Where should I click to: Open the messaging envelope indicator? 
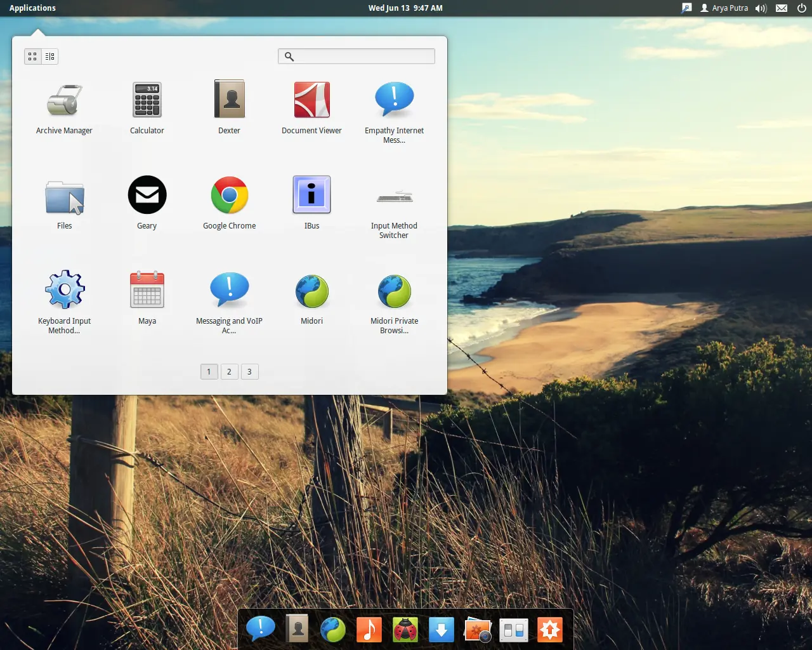(782, 8)
